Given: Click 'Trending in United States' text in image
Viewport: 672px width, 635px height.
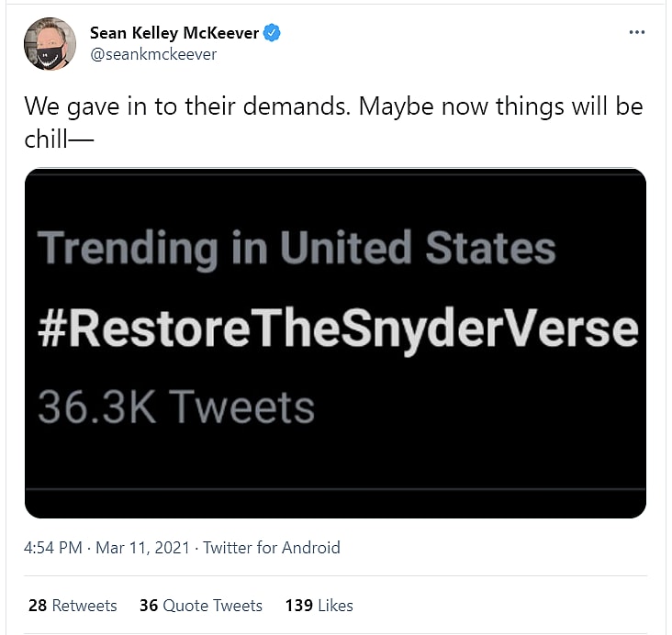Looking at the screenshot, I should click(297, 249).
